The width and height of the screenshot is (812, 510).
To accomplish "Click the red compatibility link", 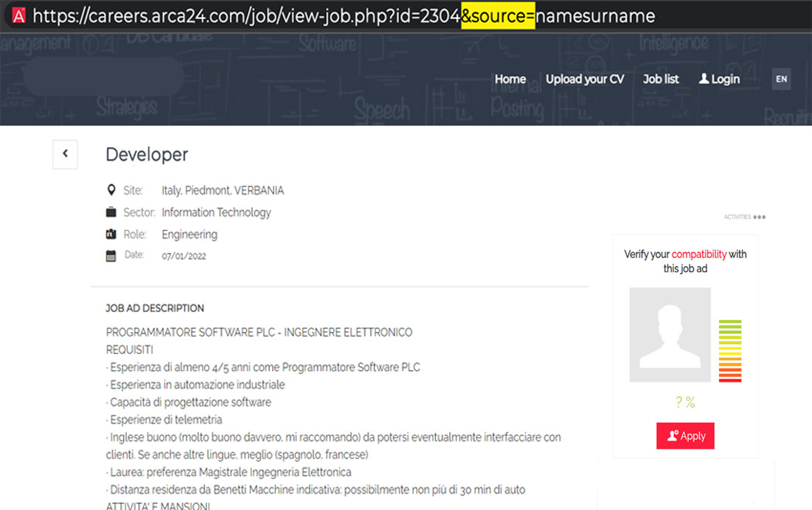I will pyautogui.click(x=698, y=254).
